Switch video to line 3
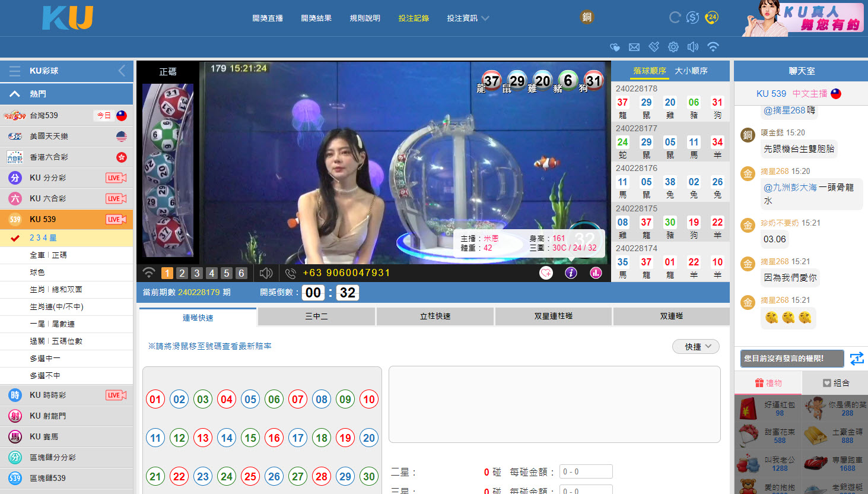Viewport: 868px width, 494px height. 197,273
